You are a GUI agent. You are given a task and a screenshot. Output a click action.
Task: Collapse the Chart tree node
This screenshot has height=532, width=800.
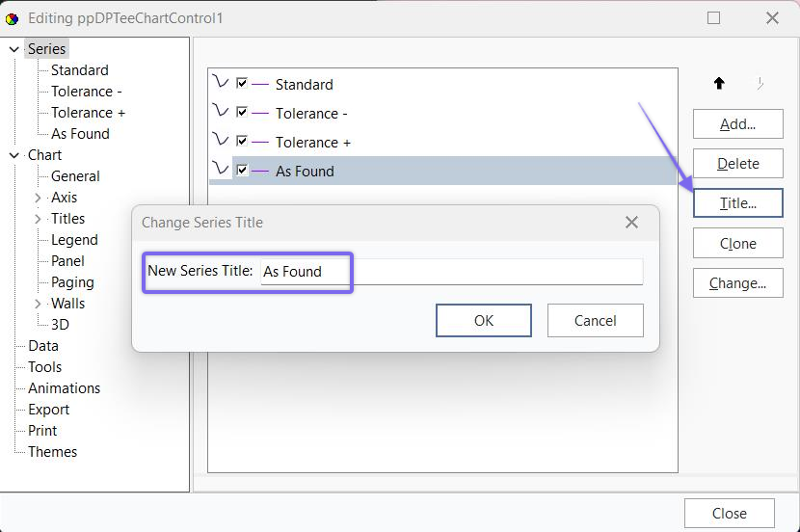(14, 155)
